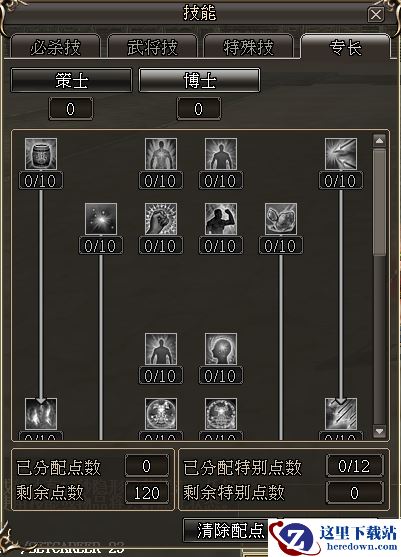Image resolution: width=401 pixels, height=557 pixels.
Task: Select the barrel skill icon
Action: point(41,154)
